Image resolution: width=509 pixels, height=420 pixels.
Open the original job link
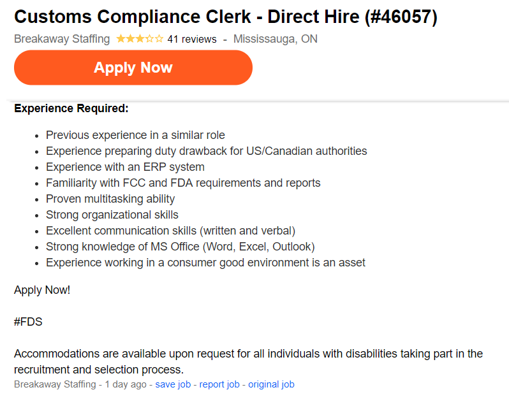point(271,384)
